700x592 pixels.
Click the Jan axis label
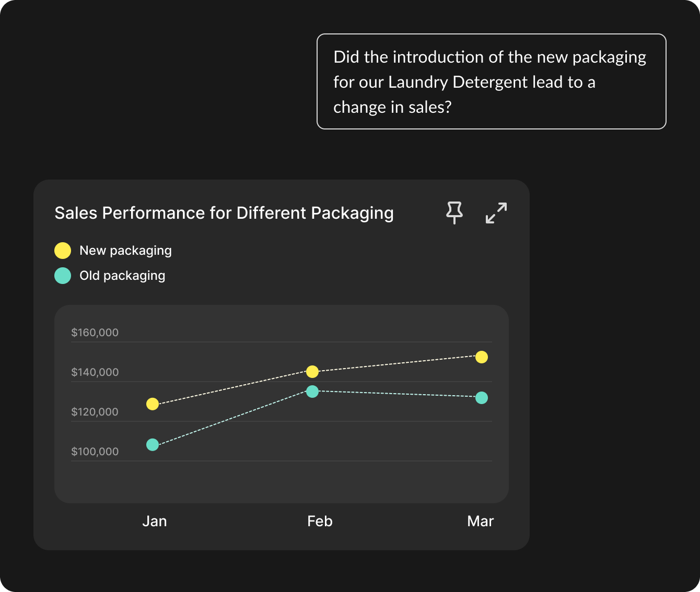155,521
